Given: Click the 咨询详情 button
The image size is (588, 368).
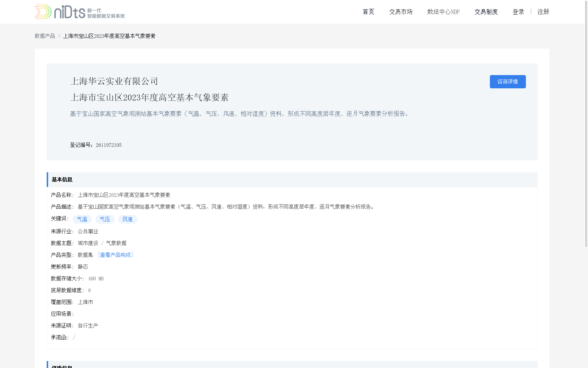Looking at the screenshot, I should [x=508, y=82].
